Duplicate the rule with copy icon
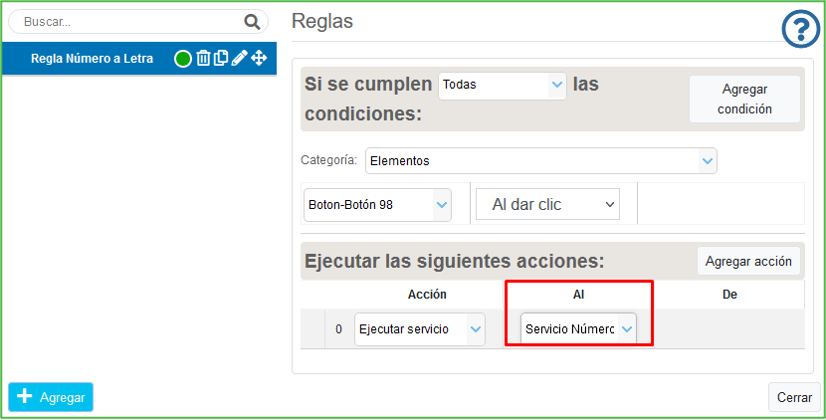The image size is (826, 420). click(221, 59)
